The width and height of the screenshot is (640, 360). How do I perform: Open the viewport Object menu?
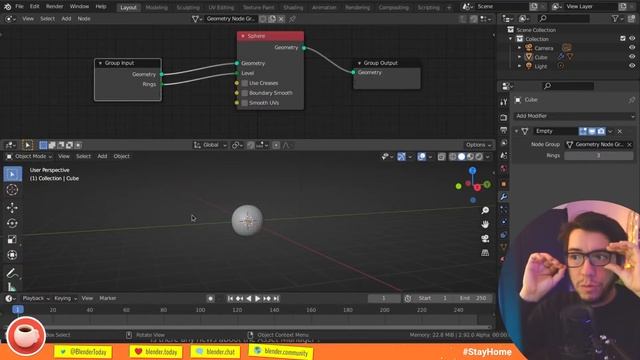(x=122, y=156)
